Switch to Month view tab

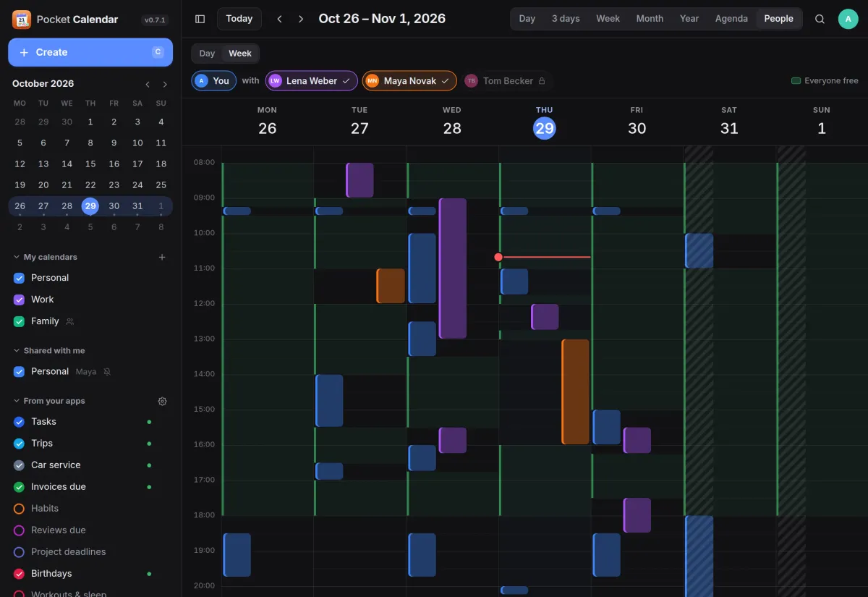click(x=650, y=19)
